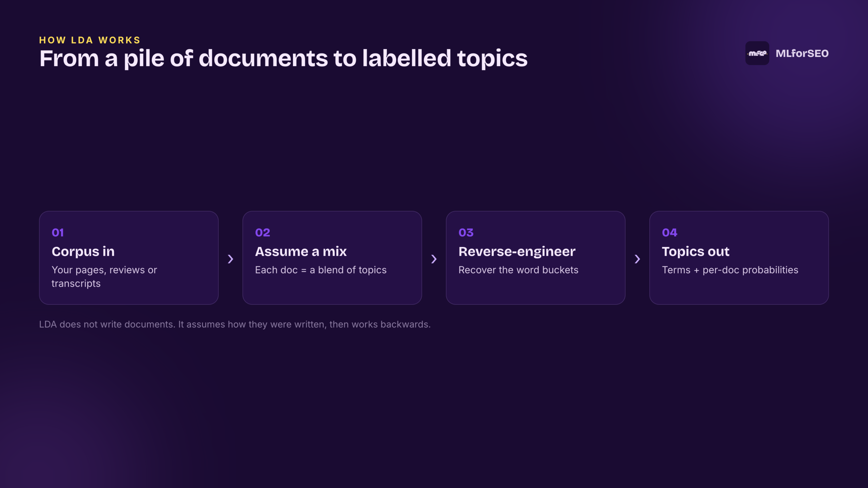Viewport: 868px width, 488px height.
Task: Click the chevron arrow after Corpus in card
Action: click(x=231, y=259)
